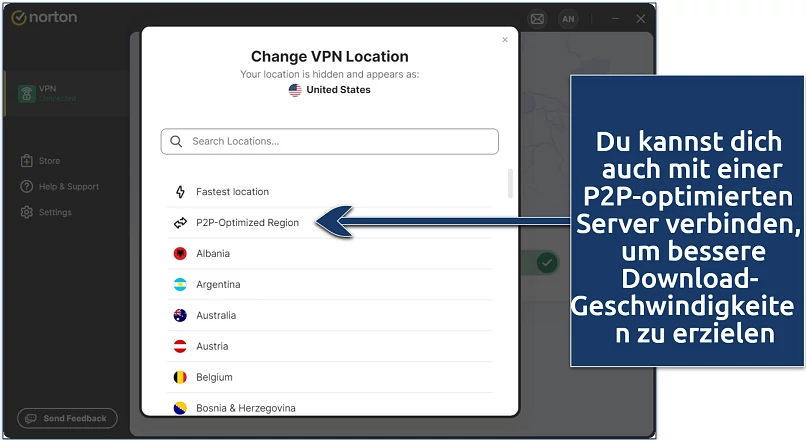Click the Send Feedback button

tap(67, 418)
